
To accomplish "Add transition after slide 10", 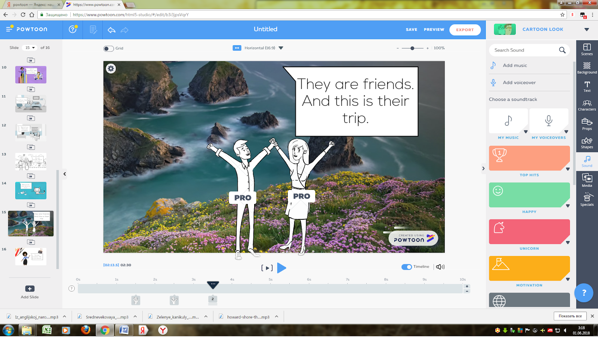I will (x=31, y=89).
